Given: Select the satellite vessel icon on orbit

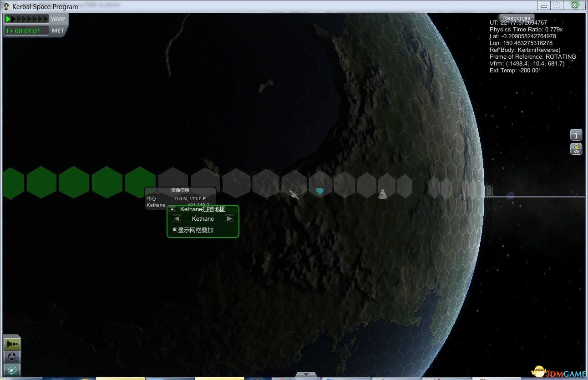Looking at the screenshot, I should coord(295,195).
